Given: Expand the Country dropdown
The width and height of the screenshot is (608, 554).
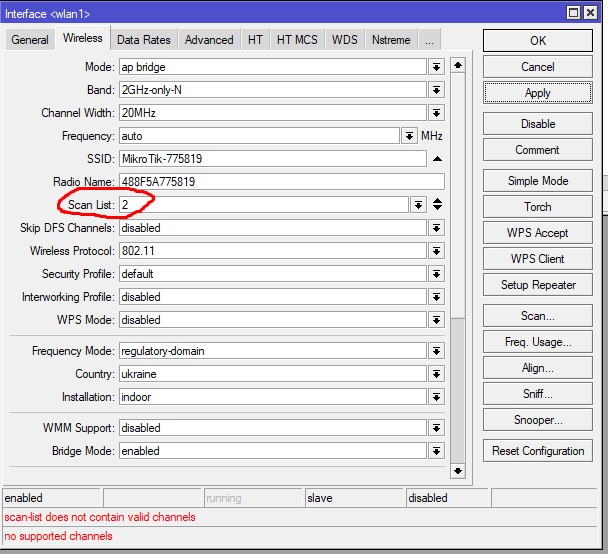Looking at the screenshot, I should (436, 374).
